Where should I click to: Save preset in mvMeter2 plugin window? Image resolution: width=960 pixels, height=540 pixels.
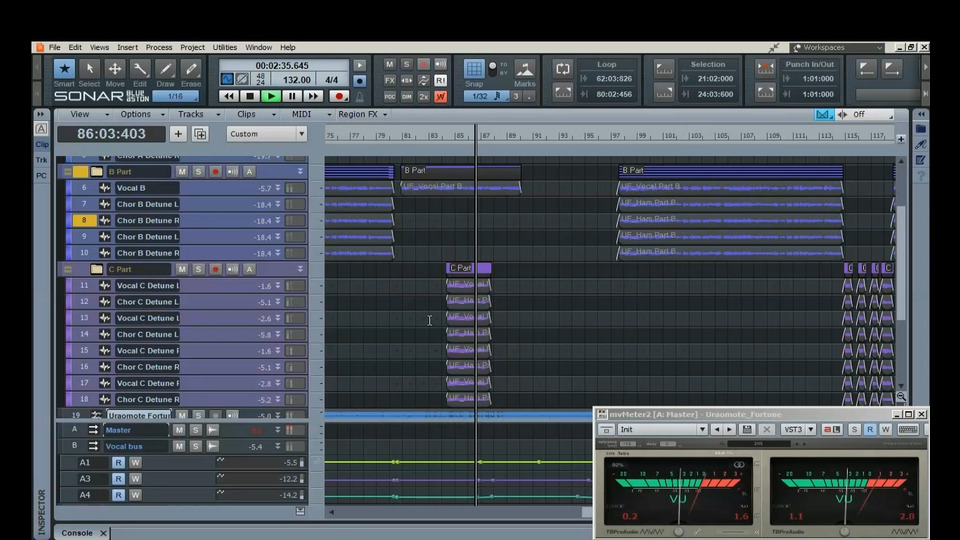tap(747, 429)
